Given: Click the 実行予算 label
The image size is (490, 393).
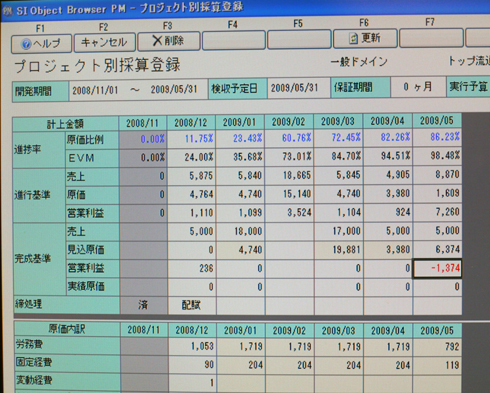Looking at the screenshot, I should [468, 87].
